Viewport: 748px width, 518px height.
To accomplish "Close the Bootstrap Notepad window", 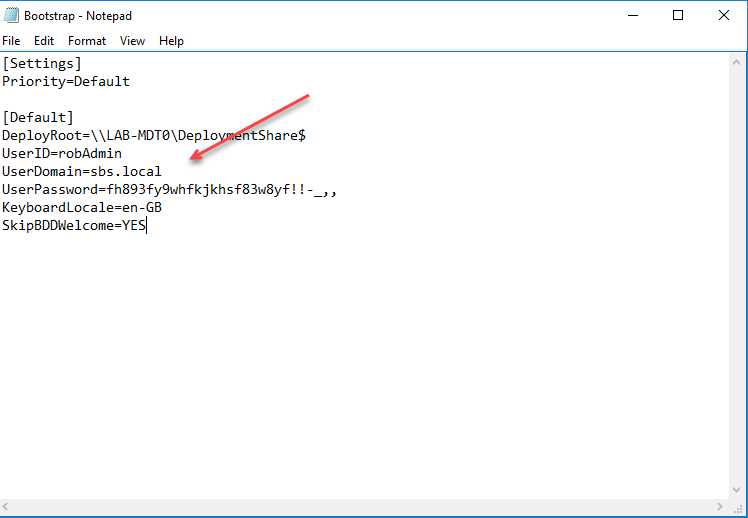I will click(724, 16).
